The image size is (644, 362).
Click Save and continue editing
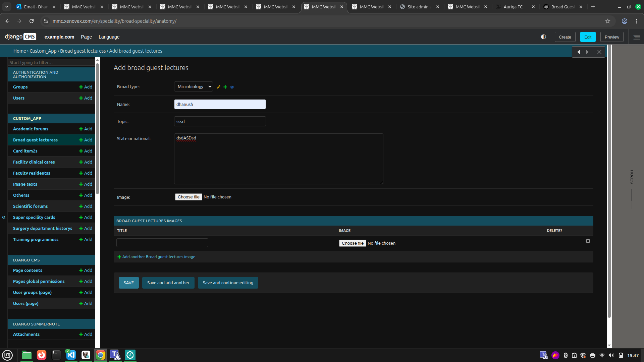[x=228, y=283]
